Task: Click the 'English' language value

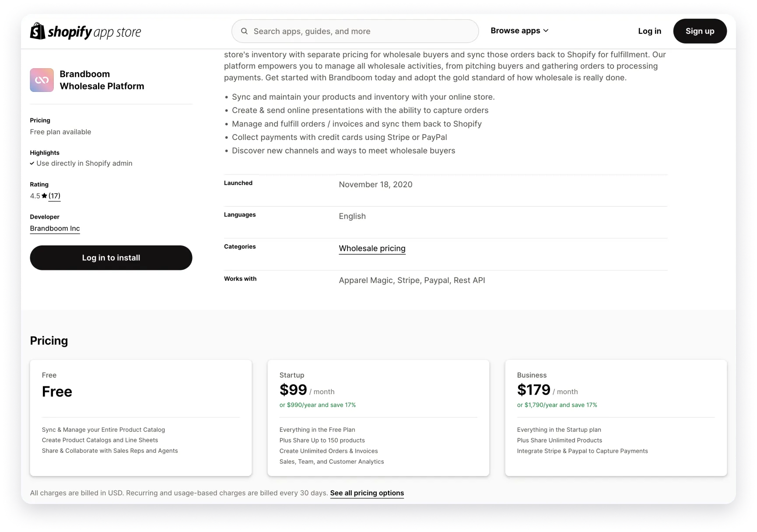Action: tap(352, 216)
